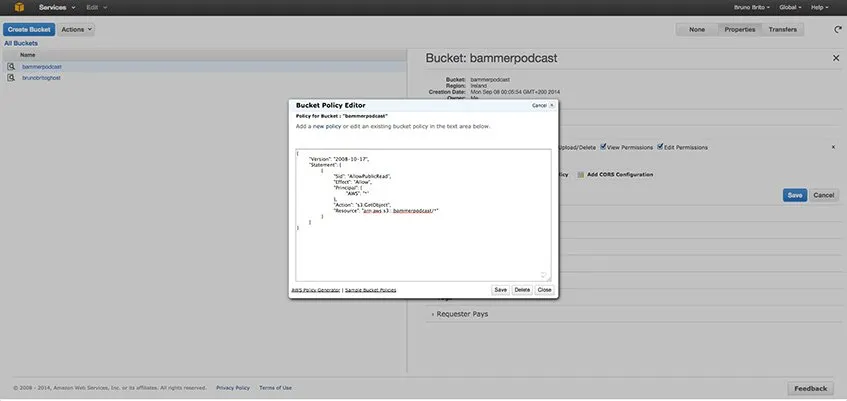The height and width of the screenshot is (401, 847).
Task: Click the 'Bucket: bammerpodcast' panel heading
Action: pyautogui.click(x=492, y=58)
